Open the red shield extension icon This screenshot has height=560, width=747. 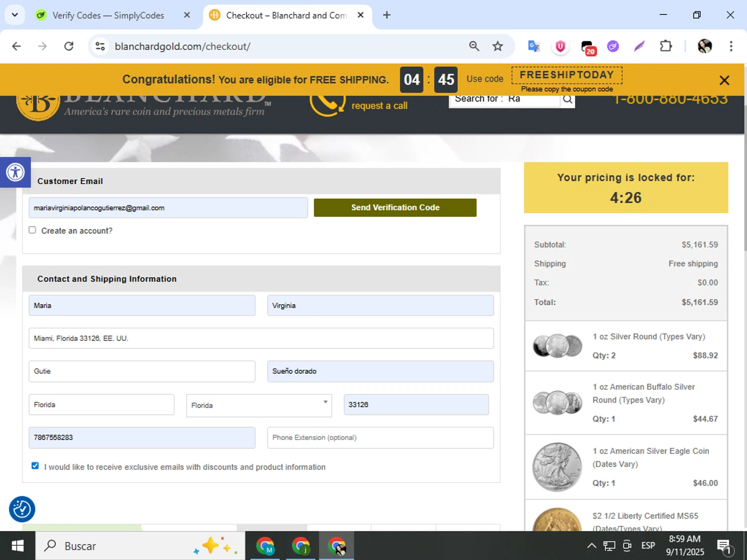point(560,46)
